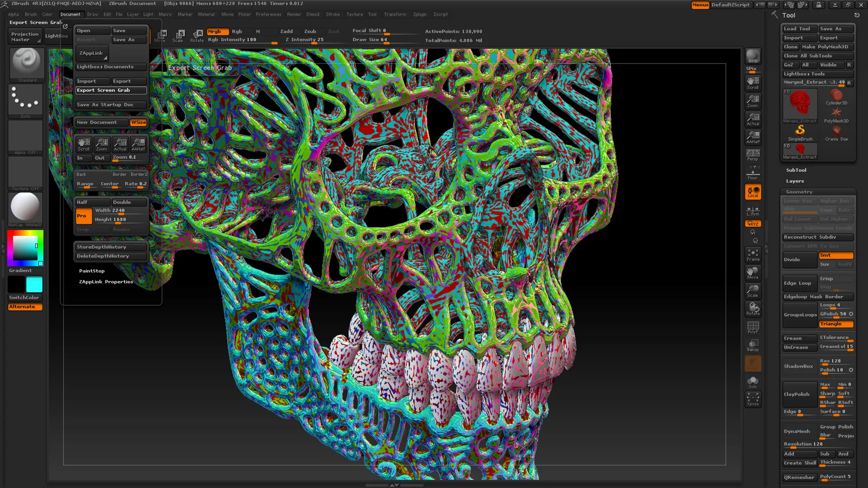
Task: Open the Alpha Off selector
Action: (25, 137)
